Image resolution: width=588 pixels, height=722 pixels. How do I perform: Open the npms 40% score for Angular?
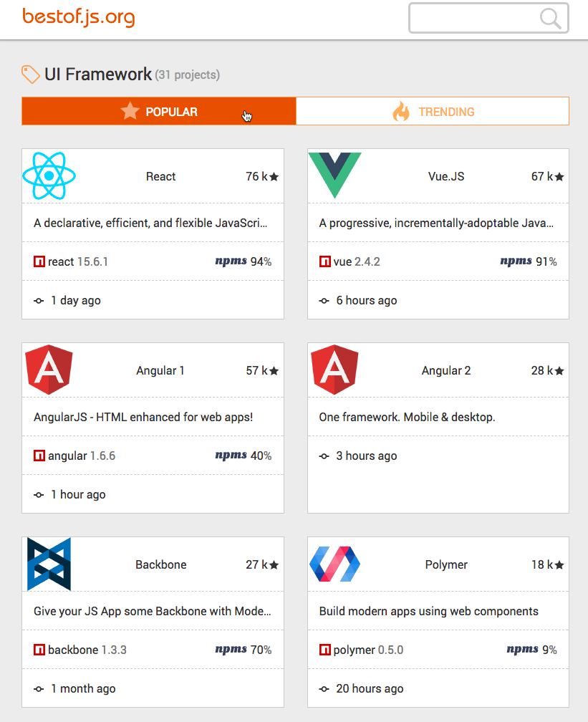click(243, 456)
